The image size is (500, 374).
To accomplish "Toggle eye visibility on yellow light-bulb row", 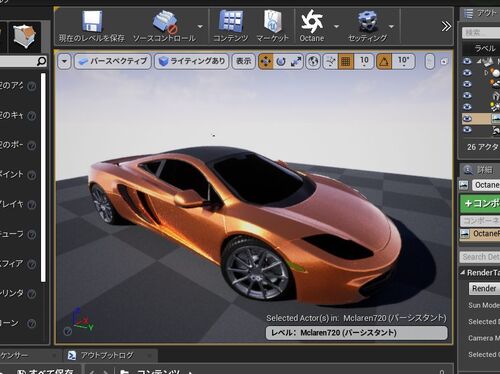I will click(467, 107).
